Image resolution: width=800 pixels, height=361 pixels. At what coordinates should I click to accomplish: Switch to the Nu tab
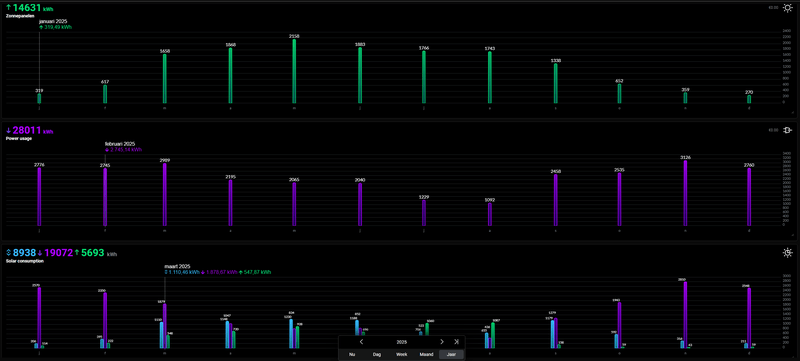point(352,354)
